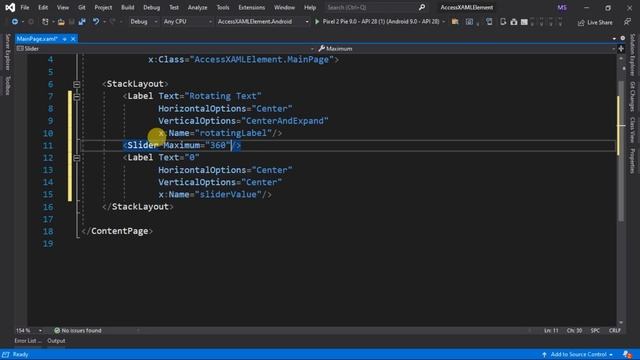The height and width of the screenshot is (360, 640).
Task: Click the Visual Studio logo icon
Action: [x=10, y=7]
